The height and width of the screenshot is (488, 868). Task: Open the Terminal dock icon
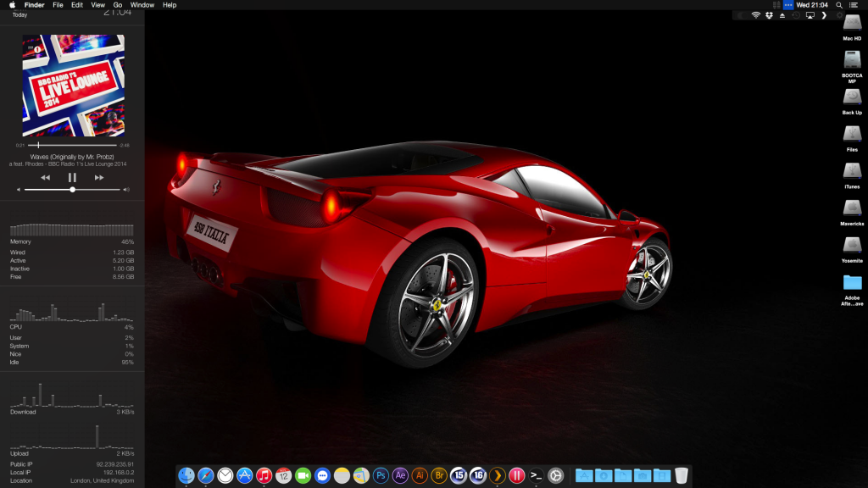tap(536, 476)
